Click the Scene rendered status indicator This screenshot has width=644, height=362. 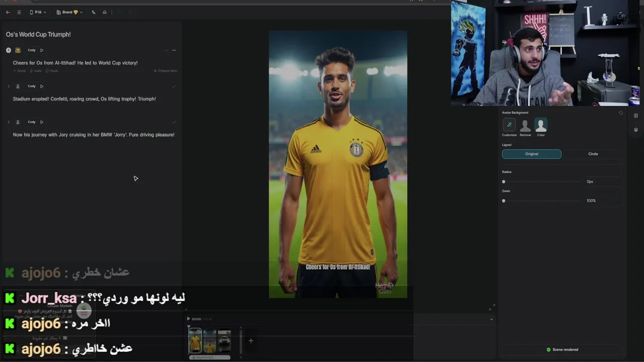(562, 349)
